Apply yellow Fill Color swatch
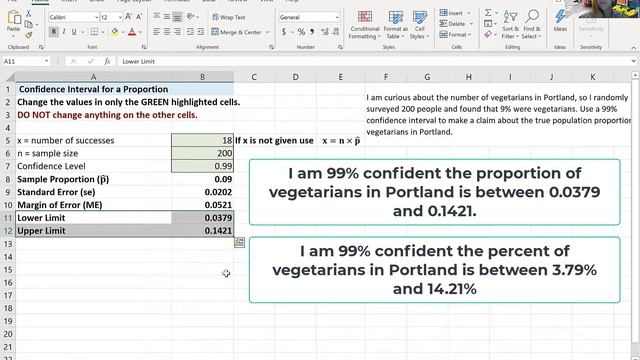 [x=115, y=32]
